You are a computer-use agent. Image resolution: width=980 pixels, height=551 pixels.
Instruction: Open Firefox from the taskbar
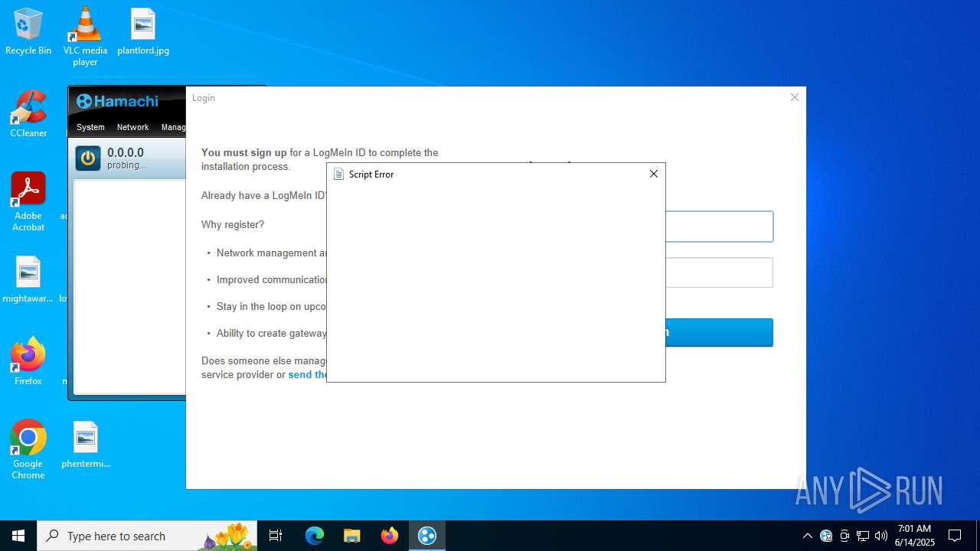point(390,536)
